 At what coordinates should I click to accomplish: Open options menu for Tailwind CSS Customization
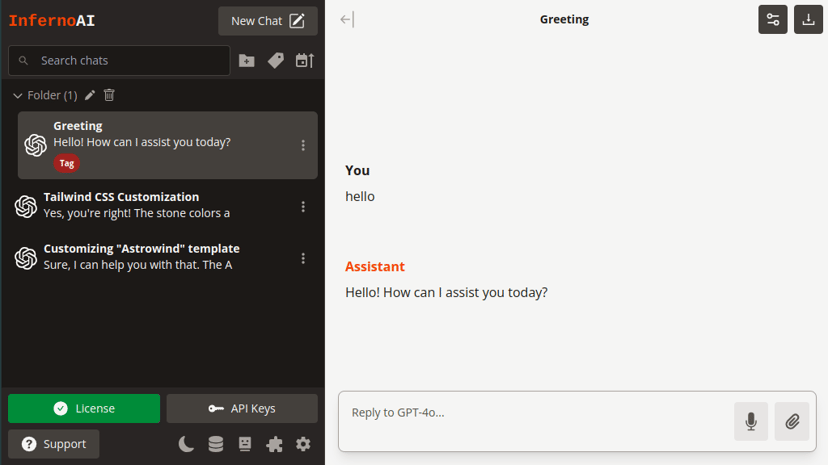click(303, 207)
